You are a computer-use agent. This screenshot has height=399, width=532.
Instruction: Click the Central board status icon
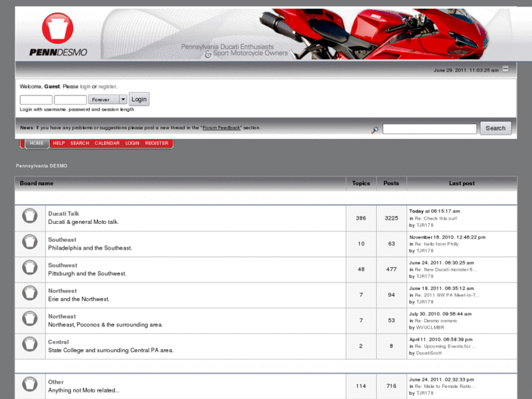click(x=30, y=344)
